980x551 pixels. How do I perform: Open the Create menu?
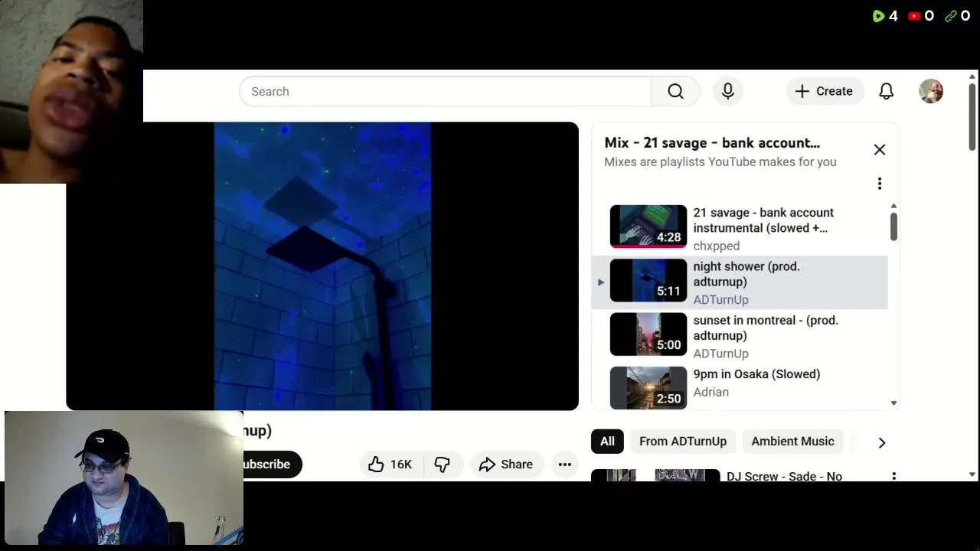825,91
